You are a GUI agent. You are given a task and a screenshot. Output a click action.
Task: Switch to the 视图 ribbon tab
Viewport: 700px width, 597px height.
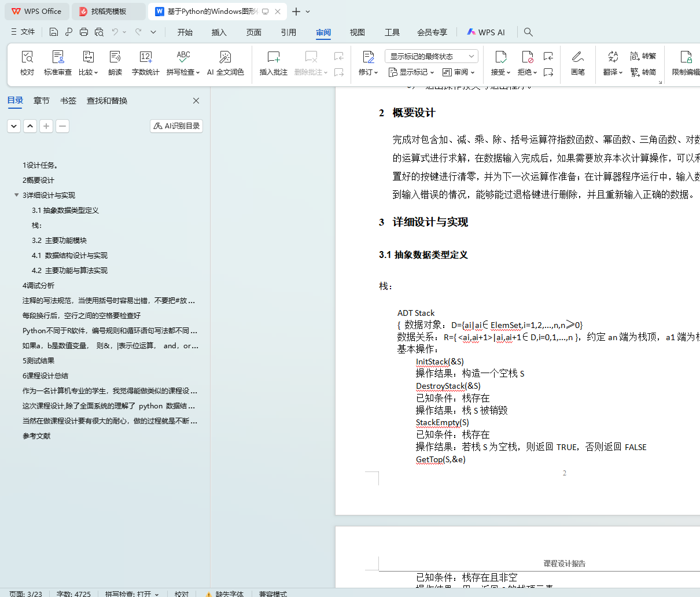358,32
